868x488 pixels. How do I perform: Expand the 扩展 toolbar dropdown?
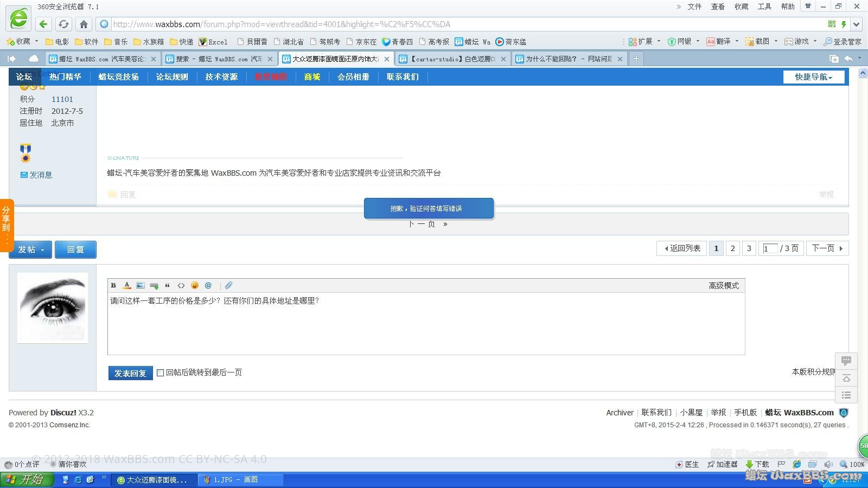644,41
